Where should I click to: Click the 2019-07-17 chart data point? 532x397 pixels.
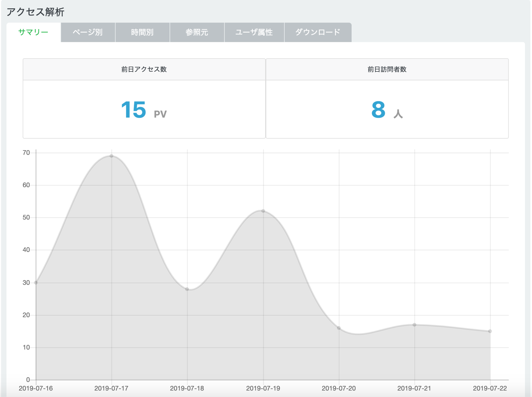click(111, 156)
